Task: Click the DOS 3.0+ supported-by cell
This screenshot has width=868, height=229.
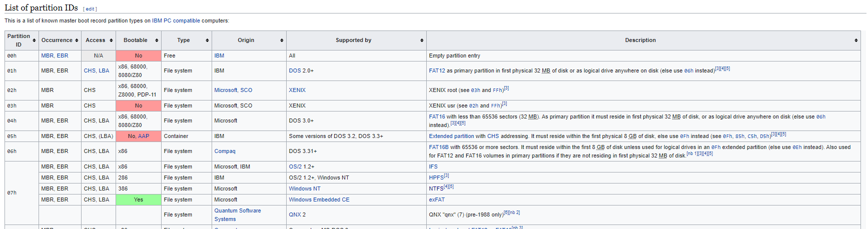Action: [356, 120]
